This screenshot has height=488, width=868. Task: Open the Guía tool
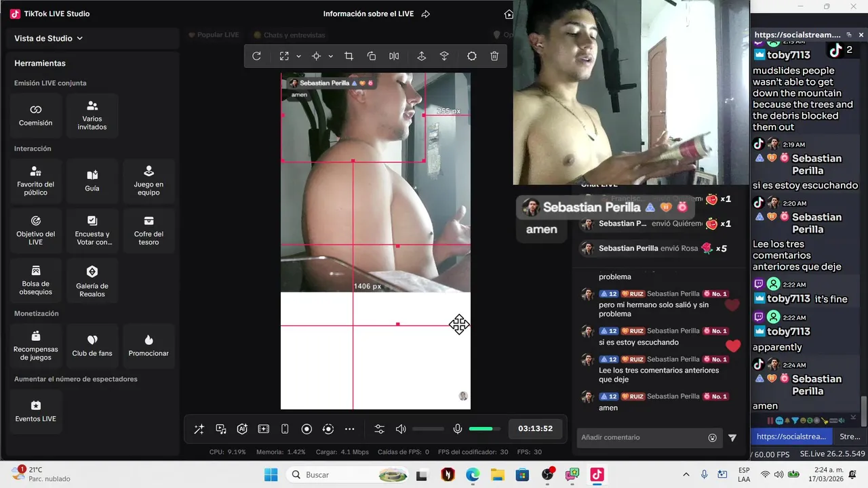tap(92, 181)
